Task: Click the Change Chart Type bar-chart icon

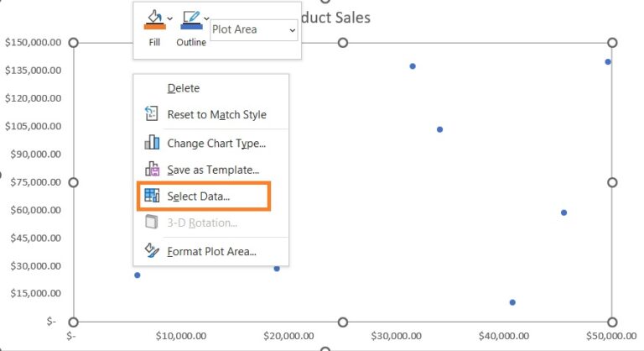Action: click(152, 143)
